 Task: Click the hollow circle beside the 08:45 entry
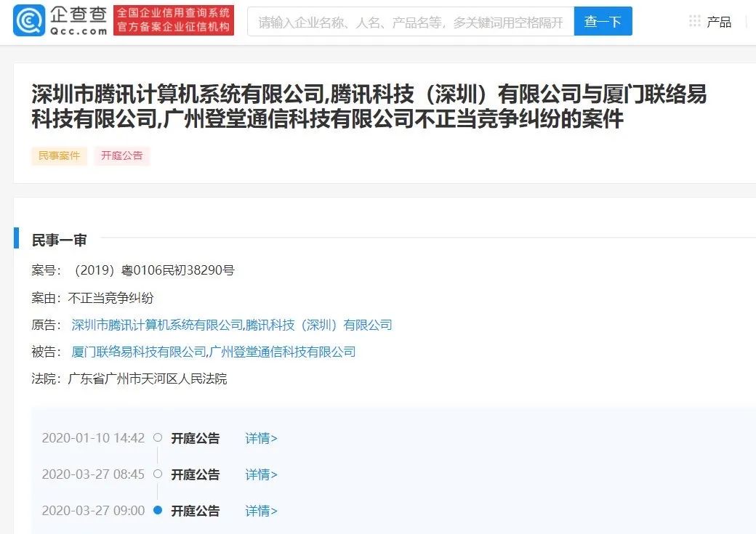coord(157,474)
